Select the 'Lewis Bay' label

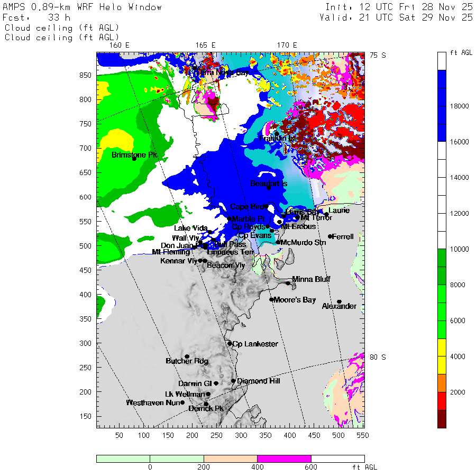tap(303, 212)
